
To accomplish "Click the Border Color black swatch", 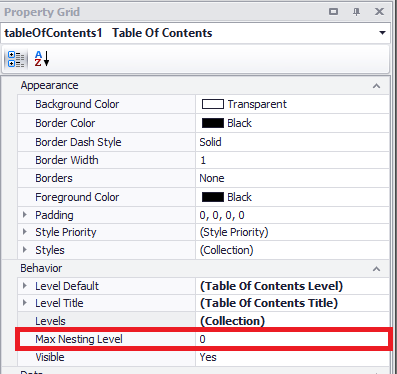I will tap(213, 123).
